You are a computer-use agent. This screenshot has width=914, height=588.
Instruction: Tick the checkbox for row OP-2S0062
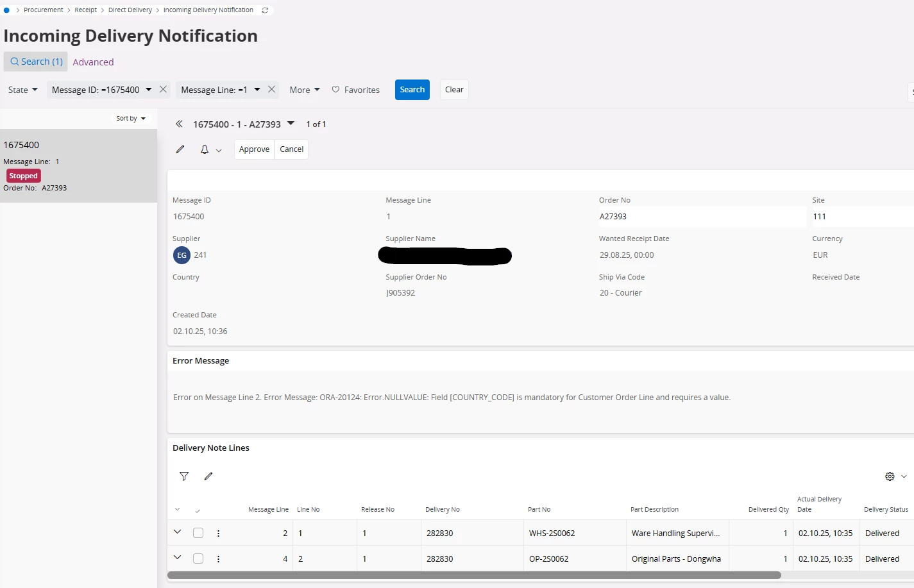(x=198, y=559)
